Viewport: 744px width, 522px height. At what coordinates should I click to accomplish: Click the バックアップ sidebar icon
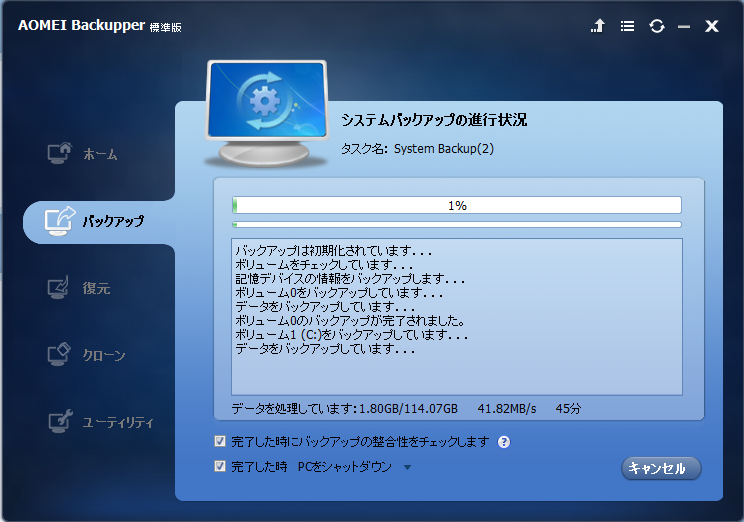(60, 221)
